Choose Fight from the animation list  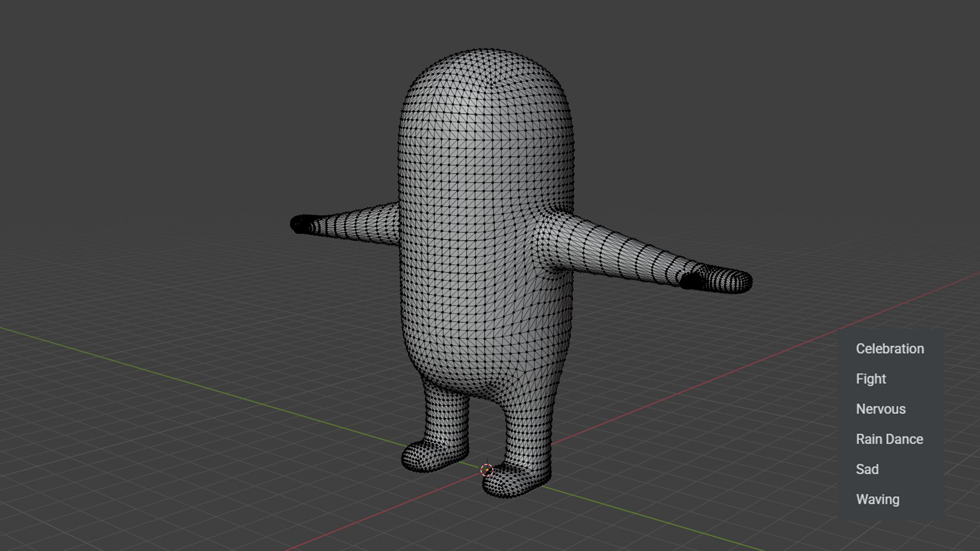coord(871,379)
